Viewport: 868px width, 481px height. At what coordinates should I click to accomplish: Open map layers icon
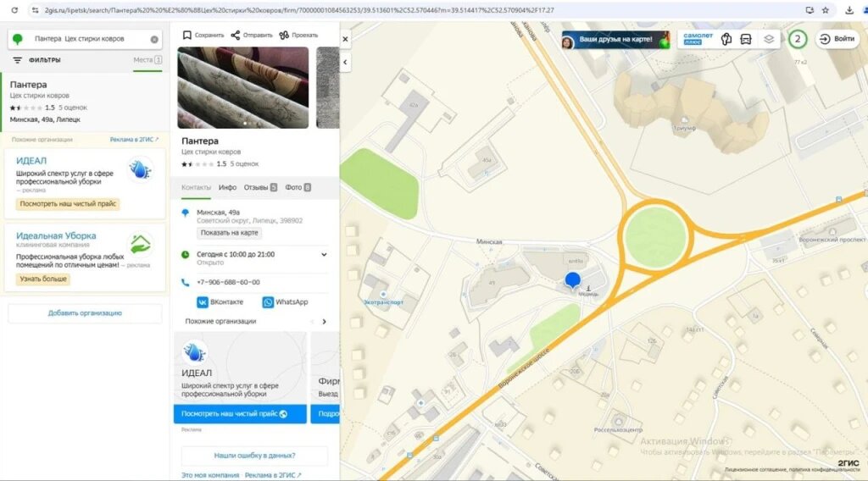(x=769, y=39)
